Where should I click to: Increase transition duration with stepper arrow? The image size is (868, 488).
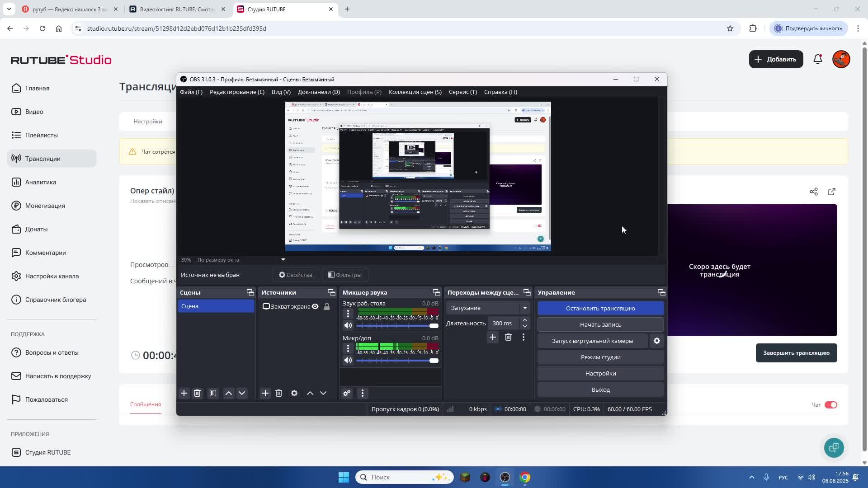point(525,320)
